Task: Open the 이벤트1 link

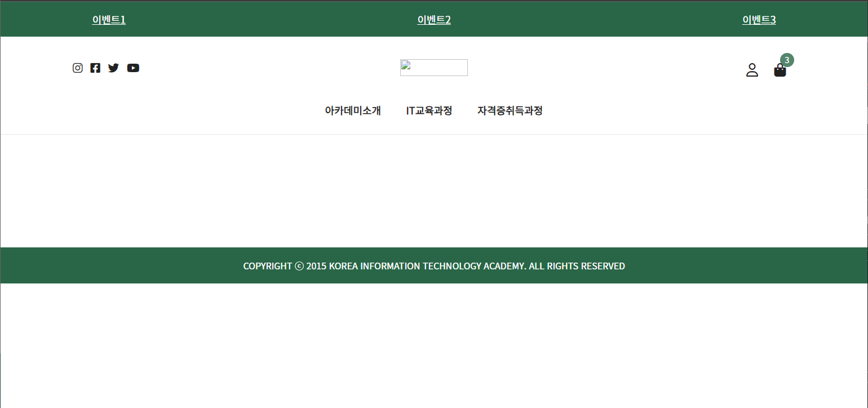Action: click(109, 20)
